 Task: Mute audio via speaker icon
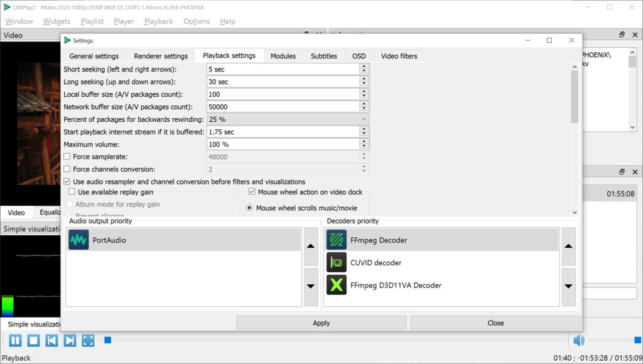click(578, 340)
